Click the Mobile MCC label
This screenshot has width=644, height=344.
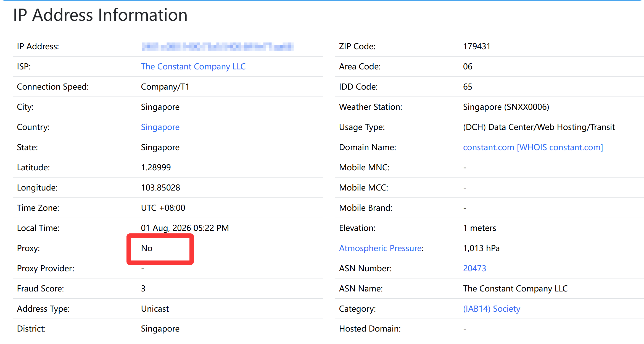coord(364,188)
